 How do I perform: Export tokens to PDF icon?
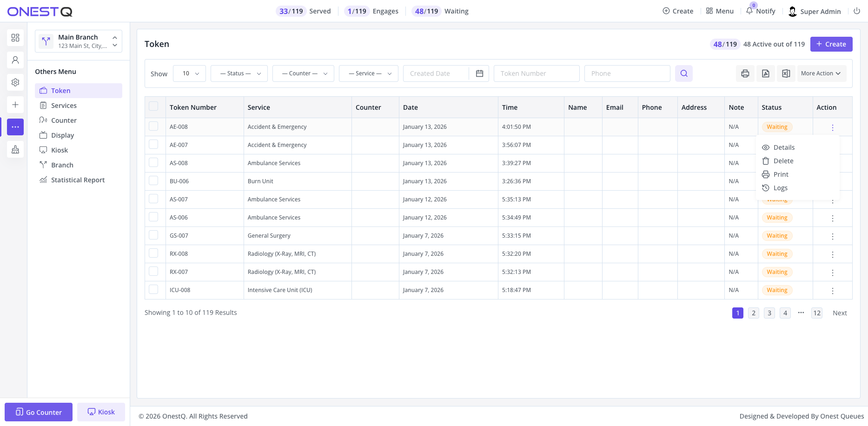click(766, 73)
